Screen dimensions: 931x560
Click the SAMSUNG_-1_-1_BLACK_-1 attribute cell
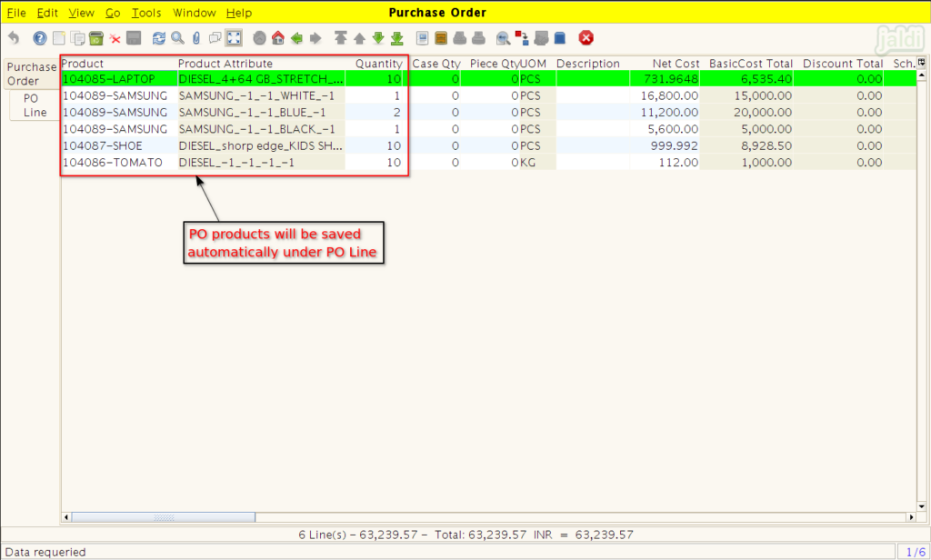click(x=261, y=129)
